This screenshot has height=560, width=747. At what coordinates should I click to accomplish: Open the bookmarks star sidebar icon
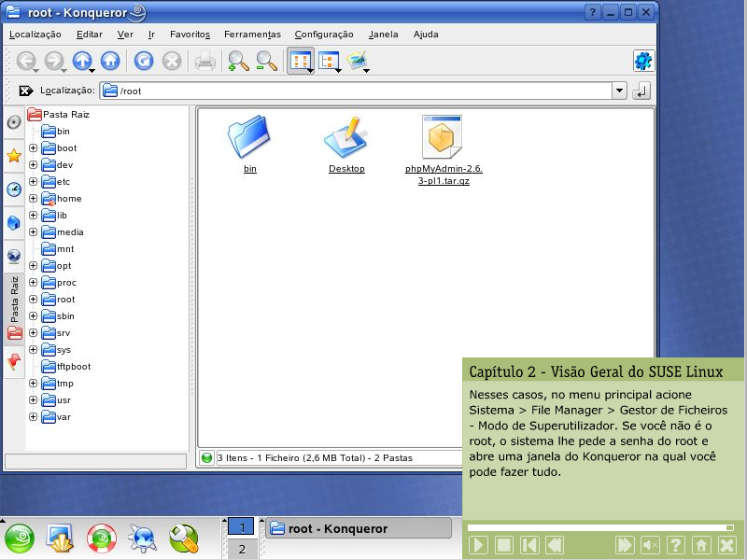click(14, 156)
